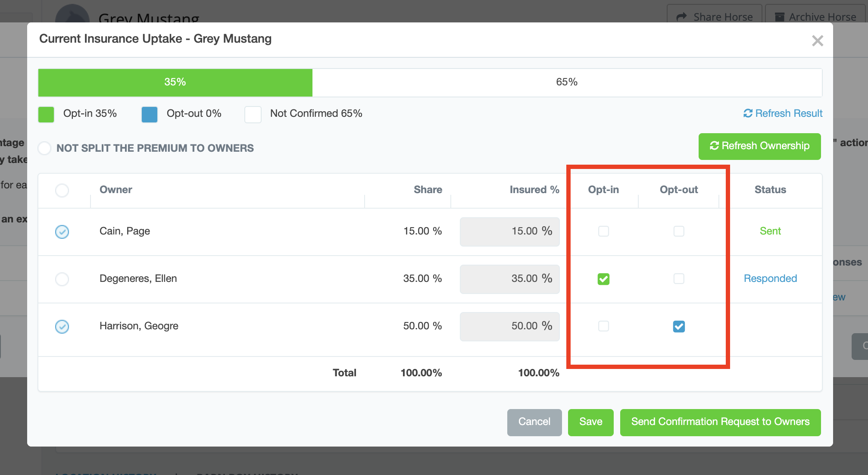The width and height of the screenshot is (868, 475).
Task: Check Opt-out for Cain, Page
Action: (679, 231)
